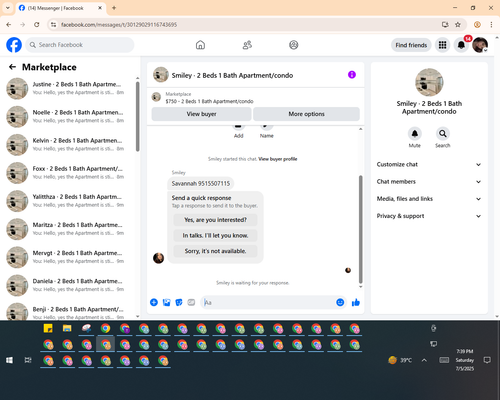Send a thumbs-up like
Viewport: 500px width, 400px height.
click(356, 302)
